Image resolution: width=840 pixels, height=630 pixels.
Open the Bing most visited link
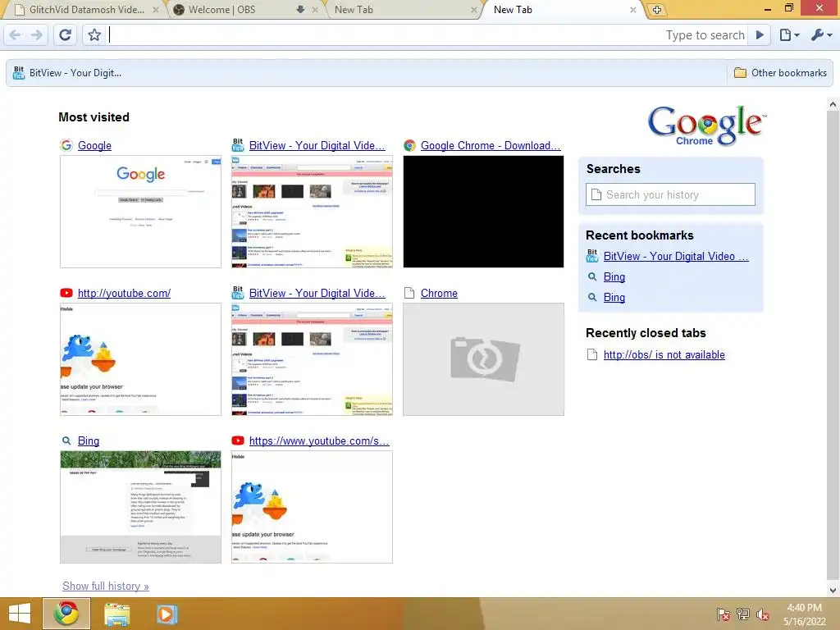(89, 441)
